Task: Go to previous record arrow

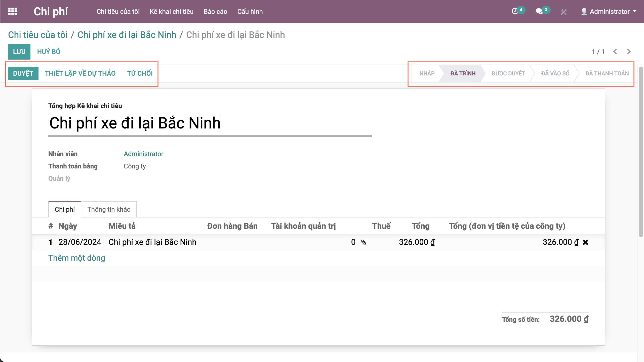Action: point(615,52)
